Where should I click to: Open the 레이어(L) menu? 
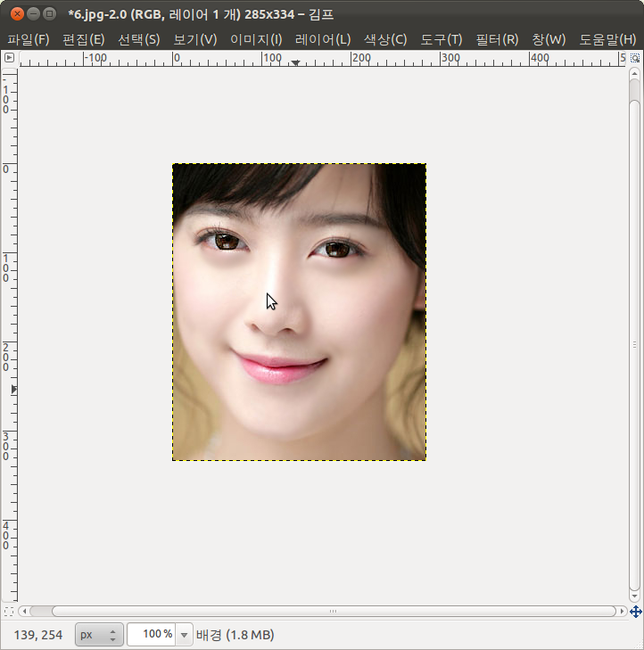click(323, 40)
